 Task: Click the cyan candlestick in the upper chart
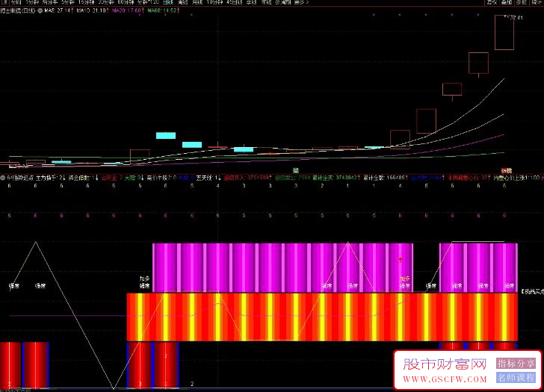[165, 135]
